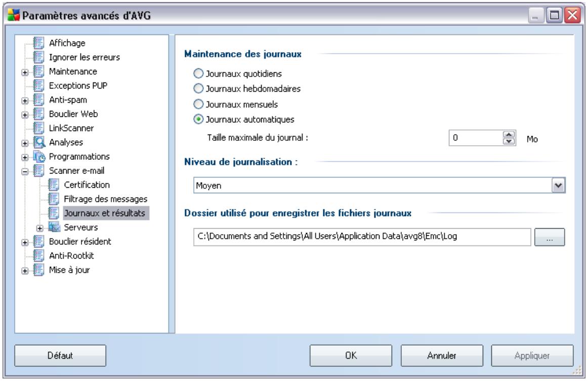Increase the maximum log size
Image resolution: width=588 pixels, height=381 pixels.
509,135
